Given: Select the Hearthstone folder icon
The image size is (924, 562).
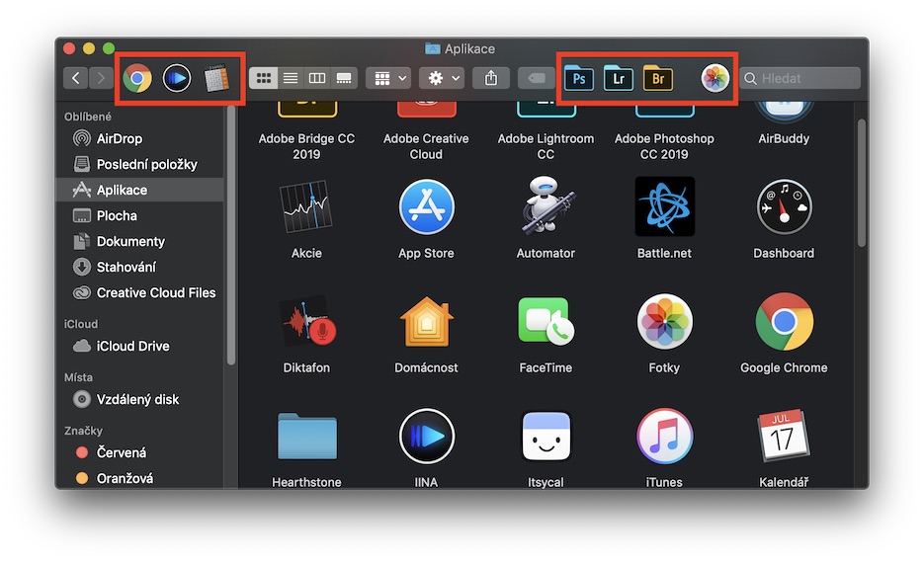Looking at the screenshot, I should 307,437.
